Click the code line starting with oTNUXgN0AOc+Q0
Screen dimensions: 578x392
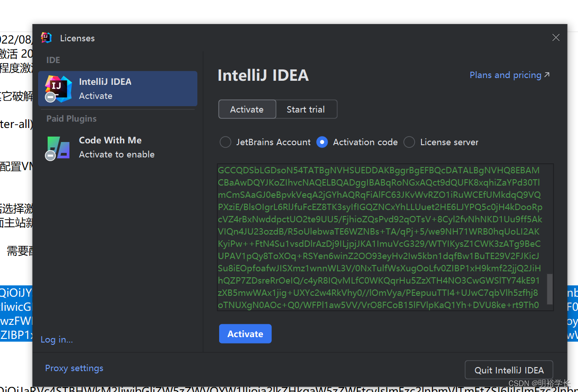tap(378, 305)
